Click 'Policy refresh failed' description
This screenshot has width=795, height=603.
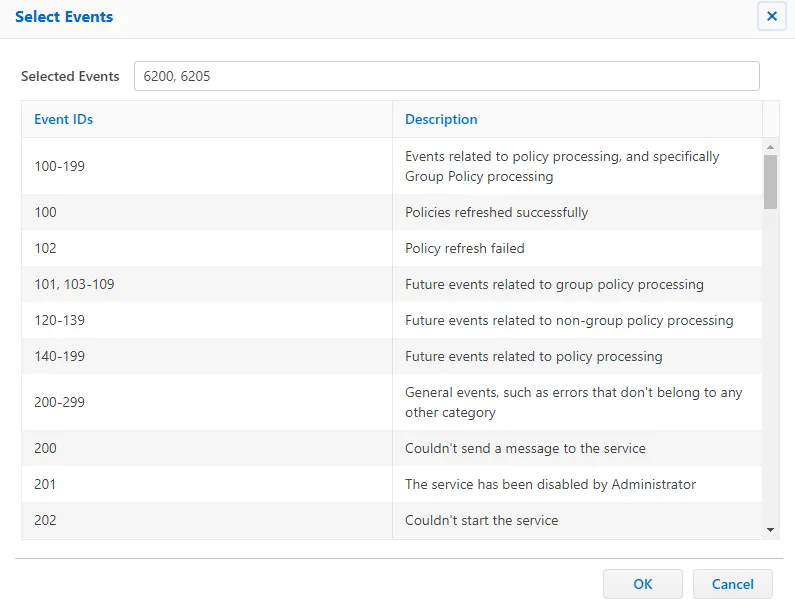pos(465,248)
